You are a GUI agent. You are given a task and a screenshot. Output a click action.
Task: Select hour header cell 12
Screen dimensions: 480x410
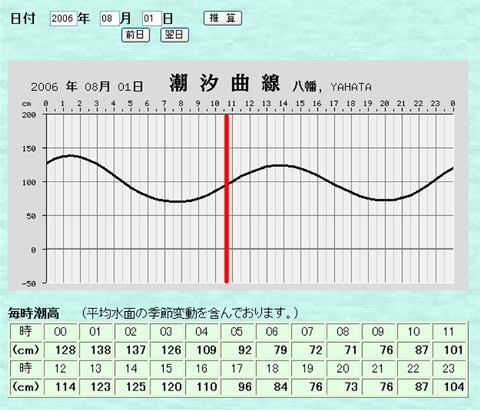pyautogui.click(x=61, y=369)
